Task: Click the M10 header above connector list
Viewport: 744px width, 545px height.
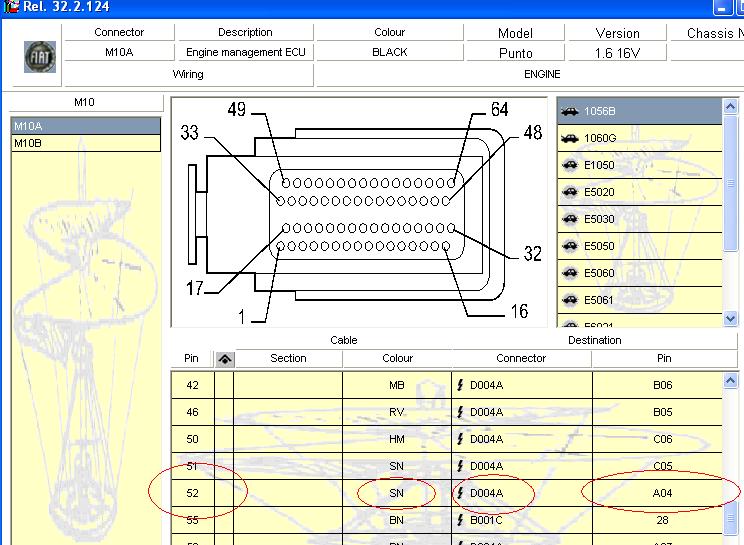Action: point(85,102)
